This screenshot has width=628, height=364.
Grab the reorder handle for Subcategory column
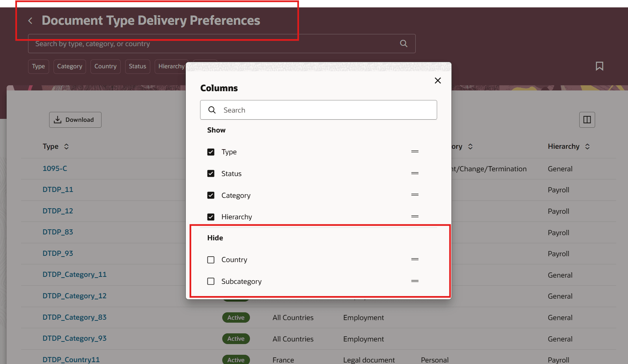pos(415,281)
